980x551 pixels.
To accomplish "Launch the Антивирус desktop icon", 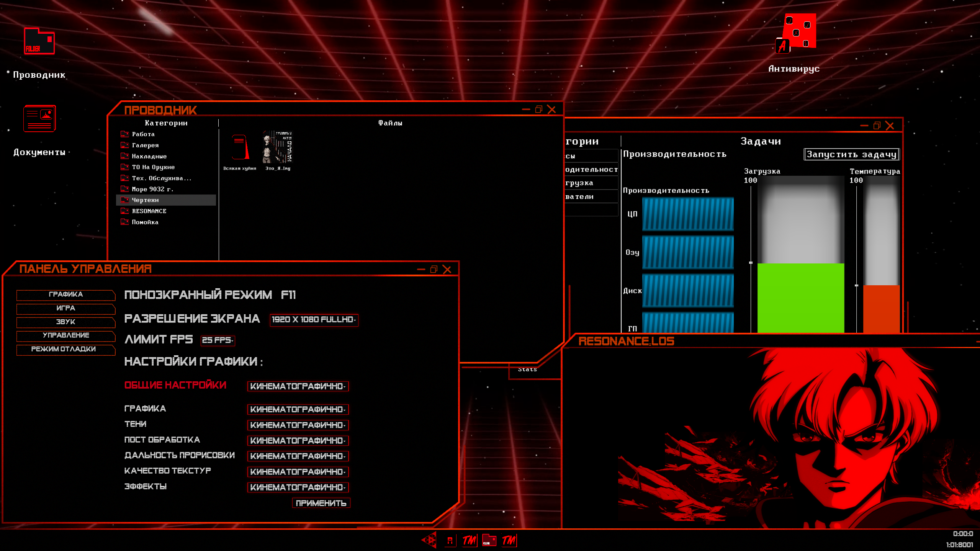I will pyautogui.click(x=796, y=33).
